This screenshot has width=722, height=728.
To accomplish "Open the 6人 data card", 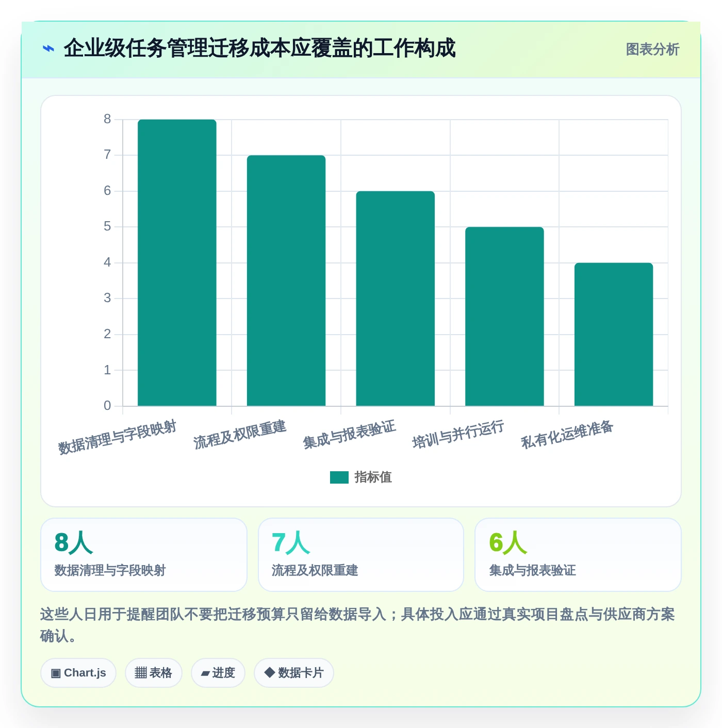I will (578, 555).
